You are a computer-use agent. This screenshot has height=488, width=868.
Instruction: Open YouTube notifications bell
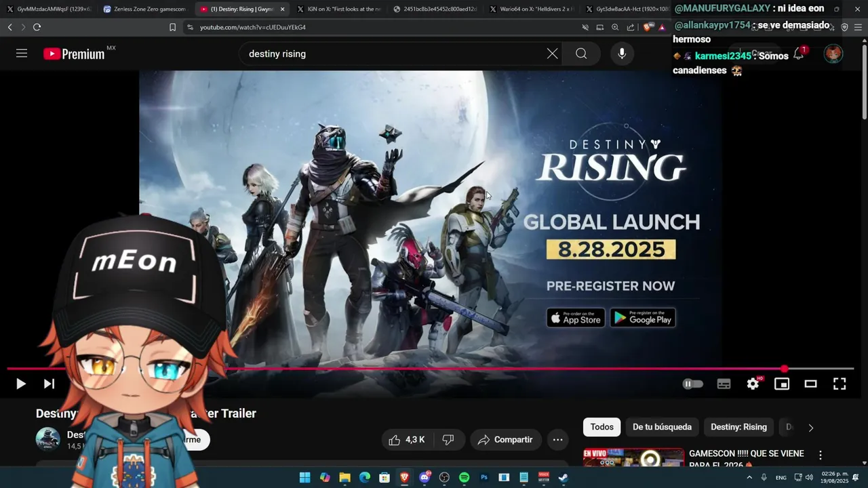(799, 54)
